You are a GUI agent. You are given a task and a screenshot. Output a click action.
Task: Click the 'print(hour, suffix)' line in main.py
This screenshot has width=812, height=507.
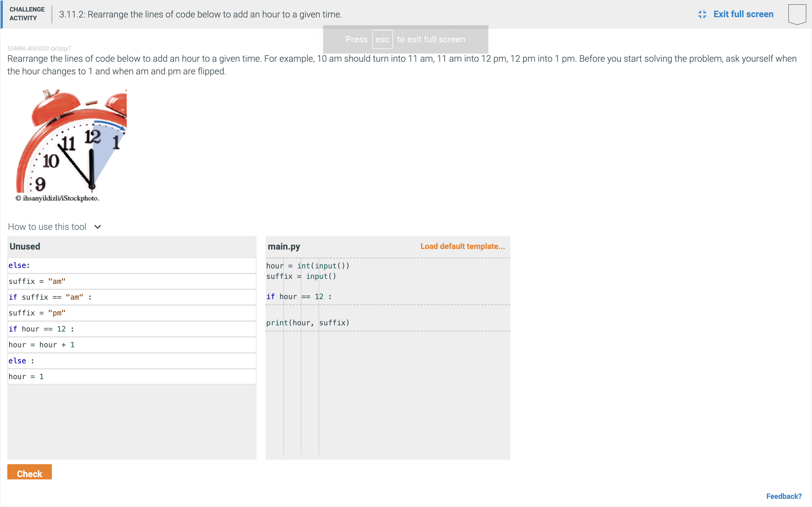click(308, 323)
